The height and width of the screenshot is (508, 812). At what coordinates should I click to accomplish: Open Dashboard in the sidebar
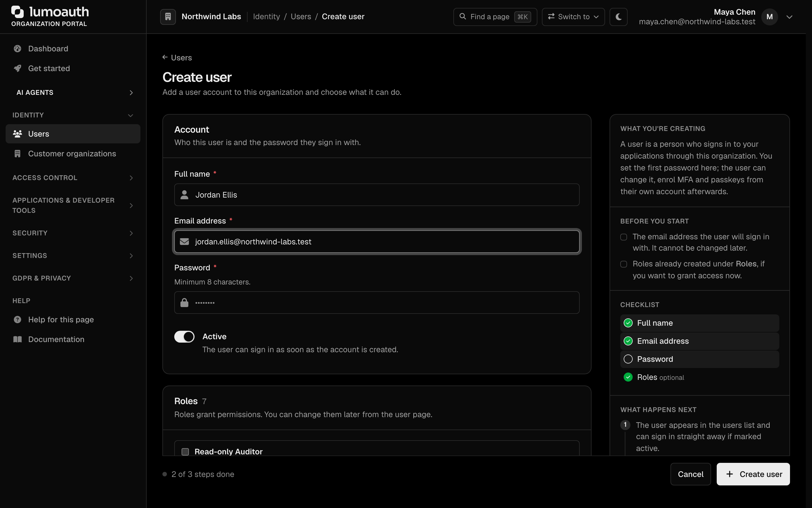(x=73, y=49)
